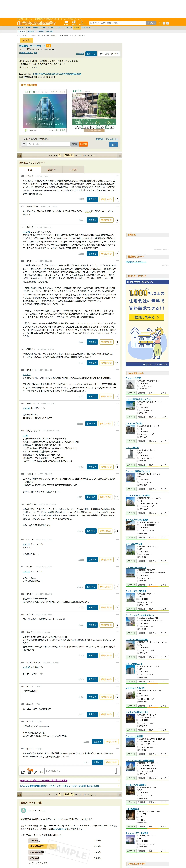Select 50レス per page at top

point(78,156)
